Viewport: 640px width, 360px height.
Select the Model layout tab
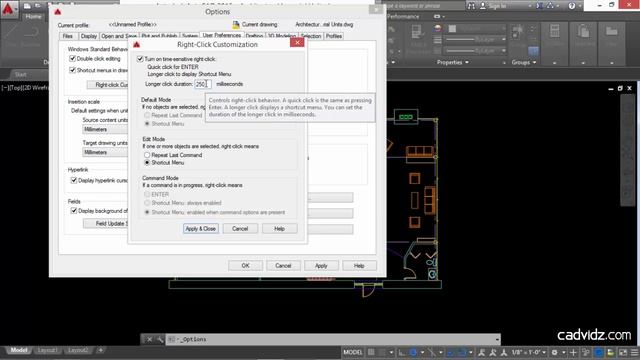click(19, 350)
